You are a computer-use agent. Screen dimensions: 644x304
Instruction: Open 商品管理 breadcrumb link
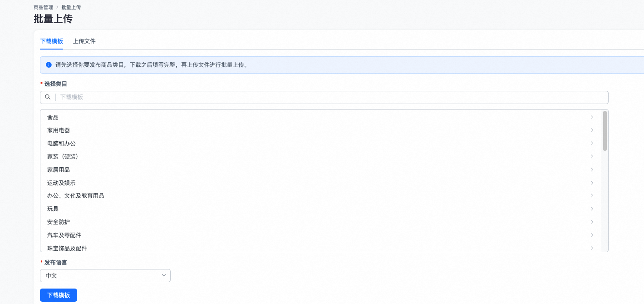coord(43,8)
